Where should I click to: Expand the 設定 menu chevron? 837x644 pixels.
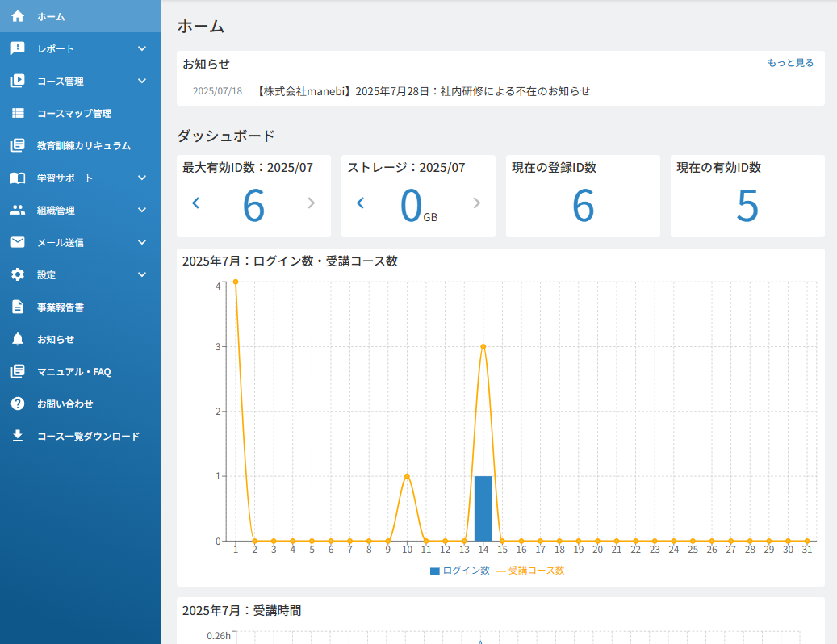coord(142,274)
